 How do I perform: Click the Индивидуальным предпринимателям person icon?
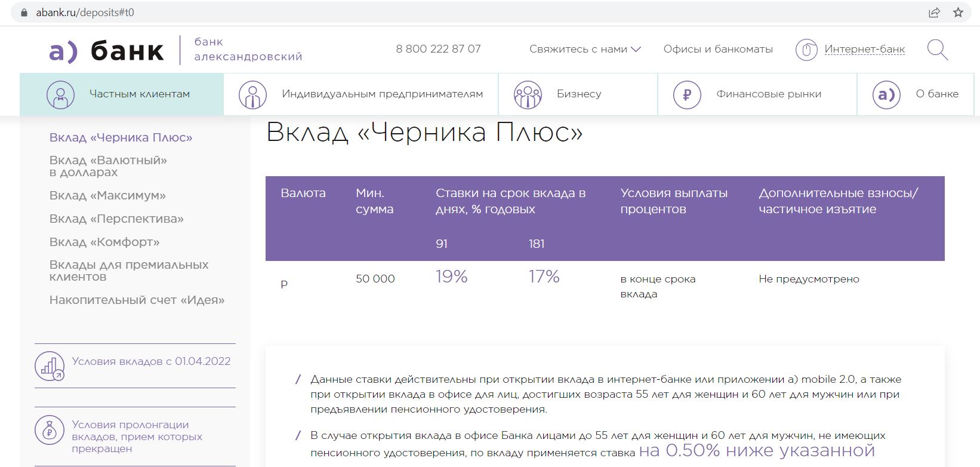click(252, 94)
